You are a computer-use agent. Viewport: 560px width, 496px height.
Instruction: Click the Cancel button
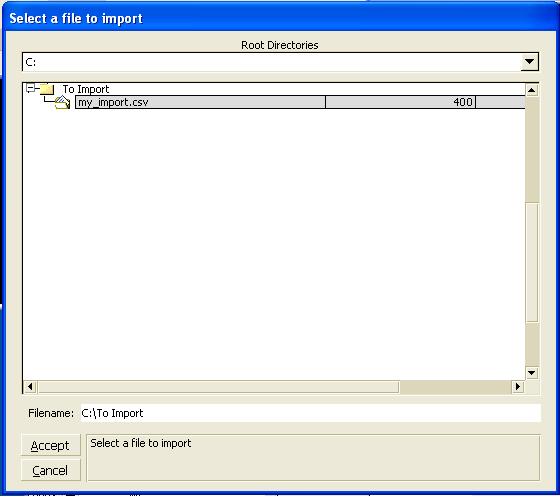tap(50, 470)
